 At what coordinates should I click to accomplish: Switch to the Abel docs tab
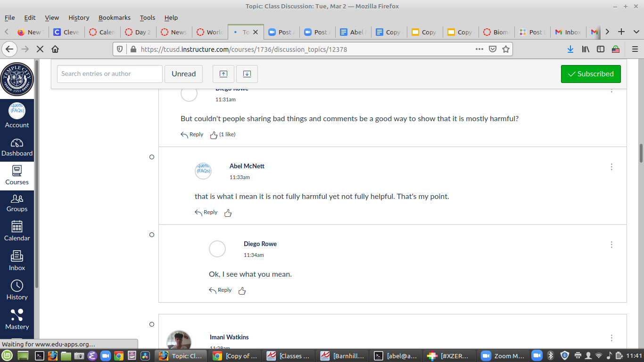[x=353, y=32]
